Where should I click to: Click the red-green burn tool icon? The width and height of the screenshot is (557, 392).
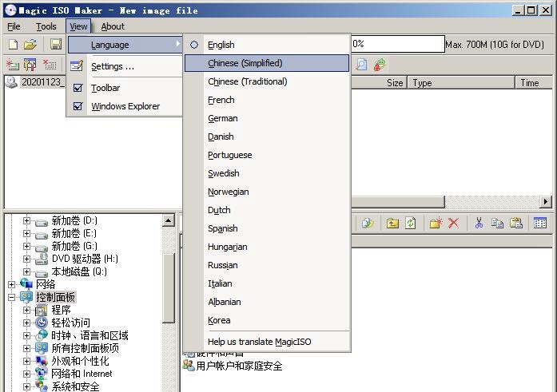[x=380, y=65]
